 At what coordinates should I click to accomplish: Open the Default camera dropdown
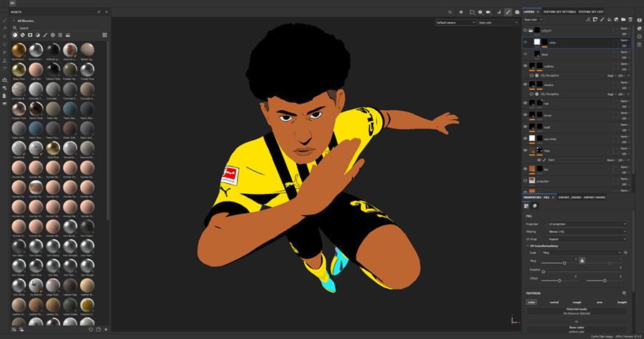(x=456, y=23)
